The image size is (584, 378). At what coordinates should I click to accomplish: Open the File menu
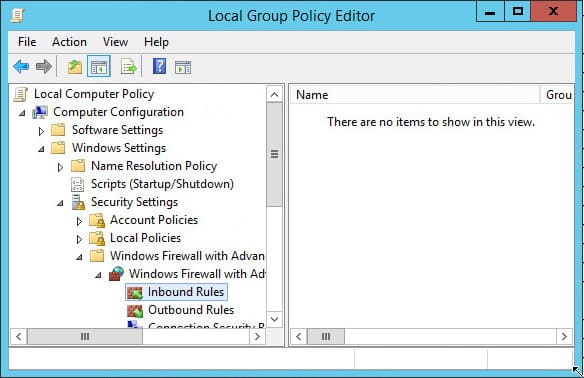[27, 42]
